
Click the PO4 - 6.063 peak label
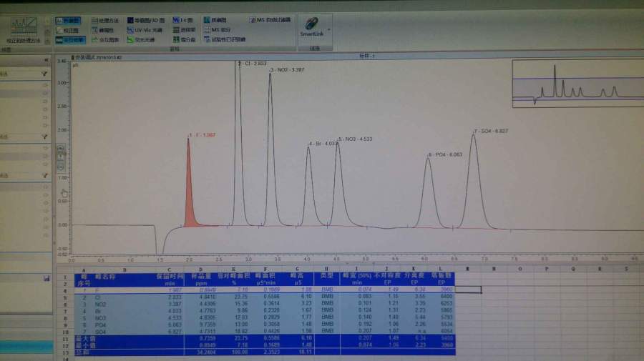(x=446, y=154)
